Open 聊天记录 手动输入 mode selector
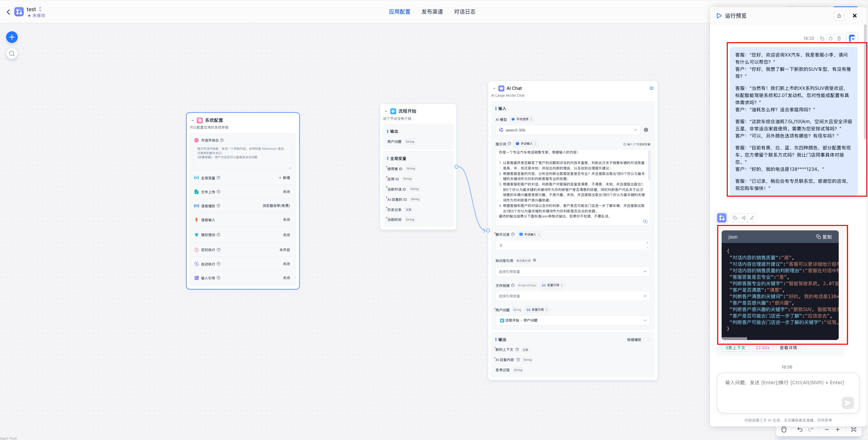This screenshot has width=868, height=440. pyautogui.click(x=530, y=234)
